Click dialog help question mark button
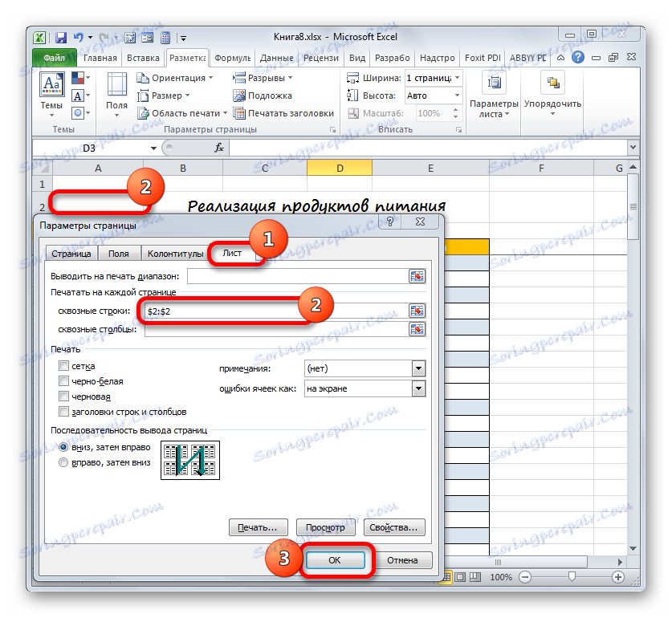The width and height of the screenshot is (672, 618). point(390,222)
